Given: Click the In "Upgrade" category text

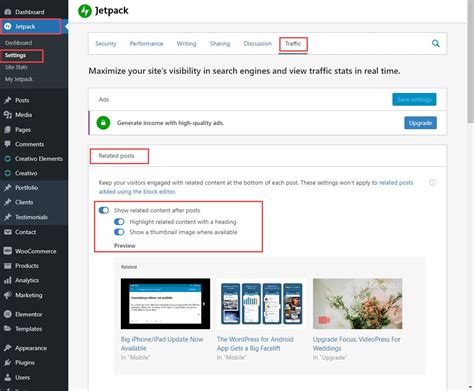Looking at the screenshot, I should click(x=330, y=357).
